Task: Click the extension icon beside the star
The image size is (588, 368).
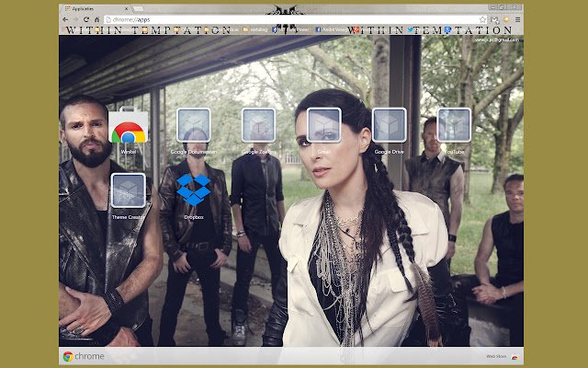Action: coord(494,19)
